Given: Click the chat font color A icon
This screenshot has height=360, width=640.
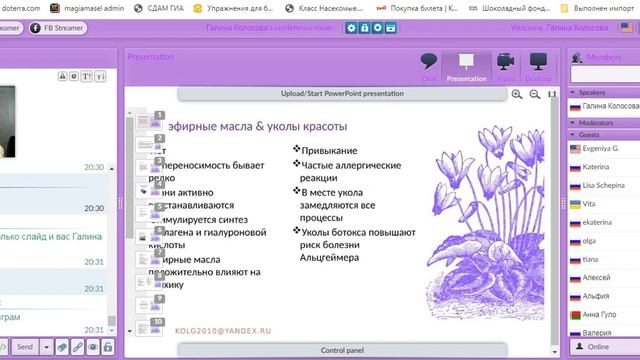Looking at the screenshot, I should pyautogui.click(x=62, y=76).
